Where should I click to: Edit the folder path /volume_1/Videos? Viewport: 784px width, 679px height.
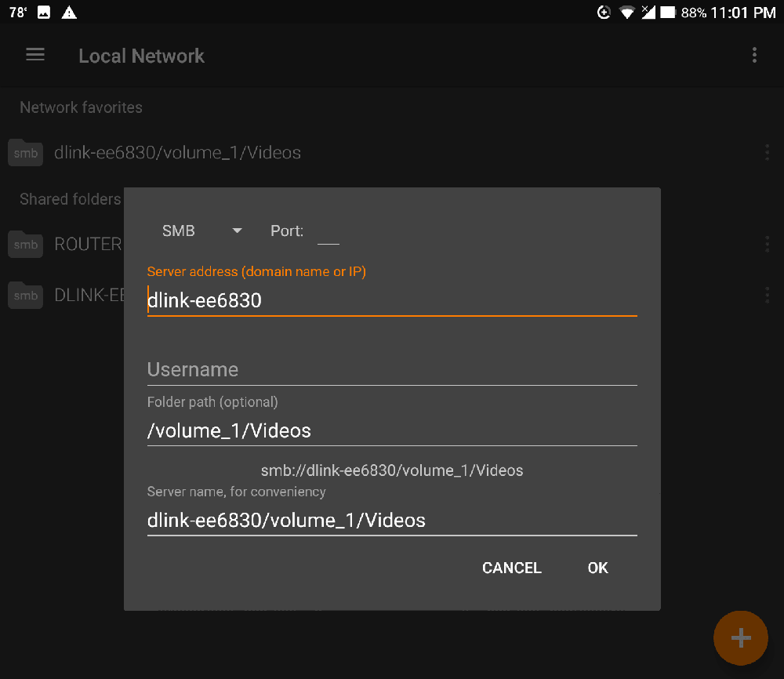[392, 430]
